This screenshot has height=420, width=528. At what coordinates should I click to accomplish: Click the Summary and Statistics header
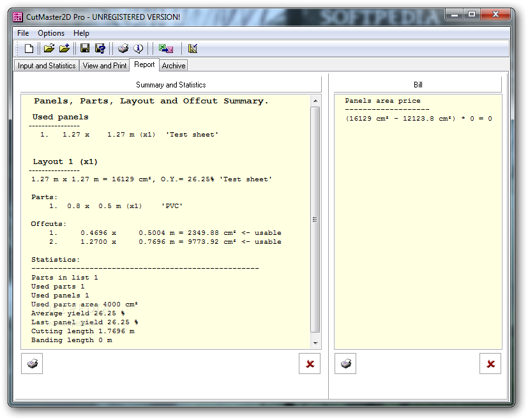tap(170, 85)
